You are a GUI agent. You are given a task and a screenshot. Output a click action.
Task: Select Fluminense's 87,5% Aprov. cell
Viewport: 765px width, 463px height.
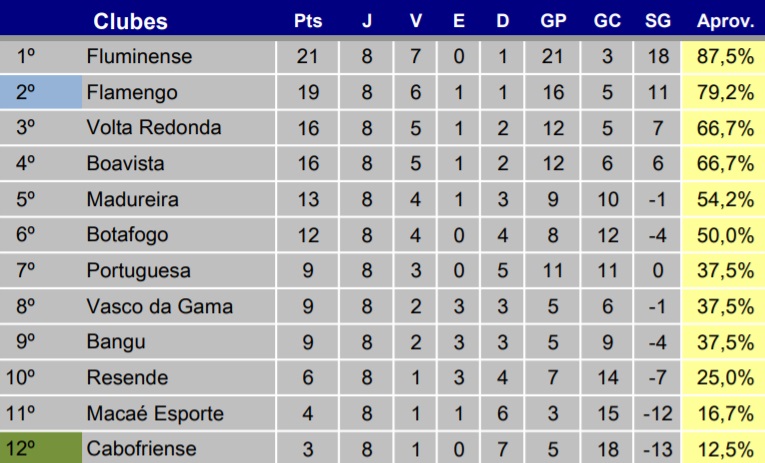[725, 57]
